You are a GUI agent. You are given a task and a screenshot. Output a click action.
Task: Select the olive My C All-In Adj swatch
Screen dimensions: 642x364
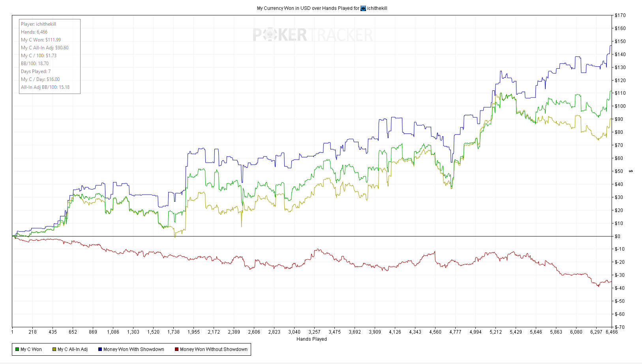[54, 349]
